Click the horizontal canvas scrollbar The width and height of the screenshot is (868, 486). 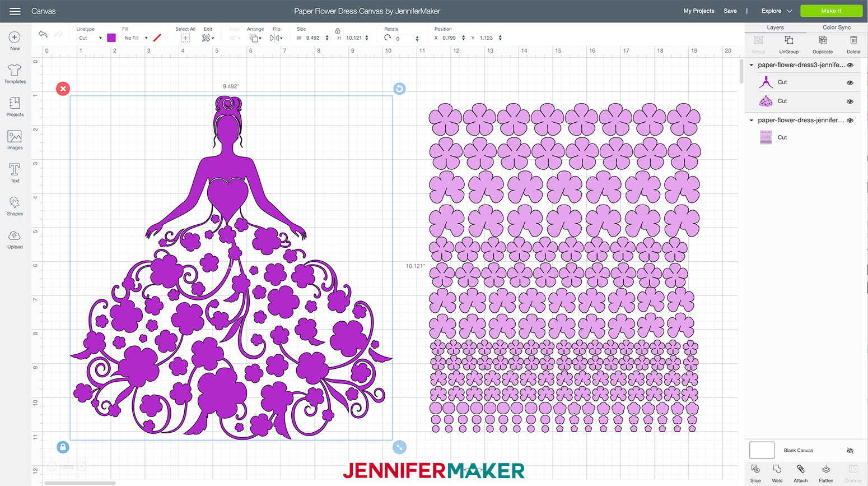(80, 483)
